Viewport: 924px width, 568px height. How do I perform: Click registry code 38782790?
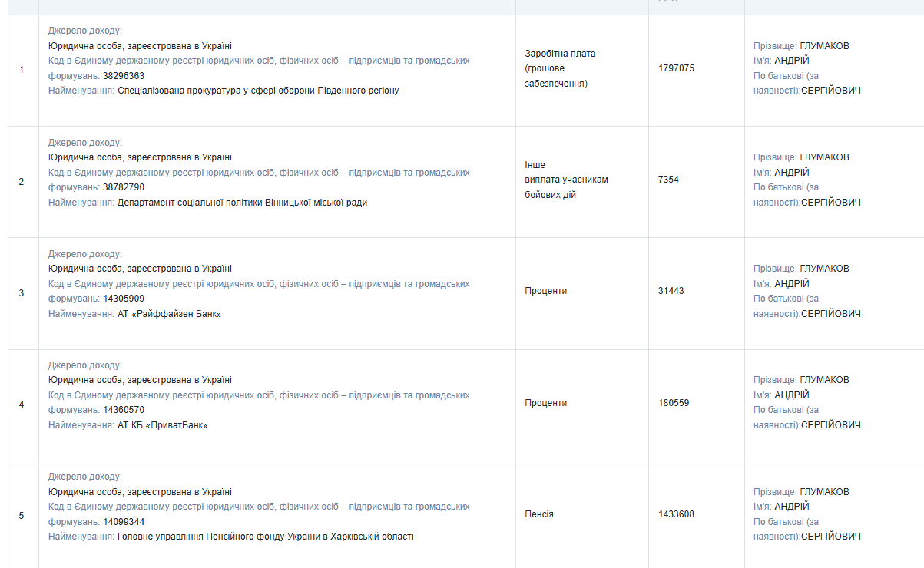tap(124, 187)
